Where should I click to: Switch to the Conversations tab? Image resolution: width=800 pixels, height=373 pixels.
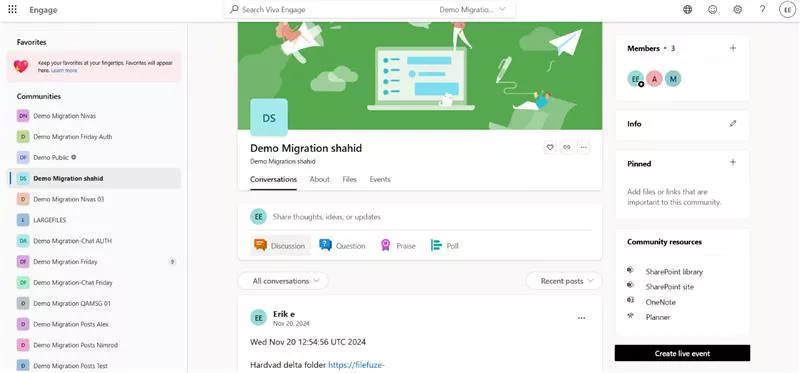[273, 179]
